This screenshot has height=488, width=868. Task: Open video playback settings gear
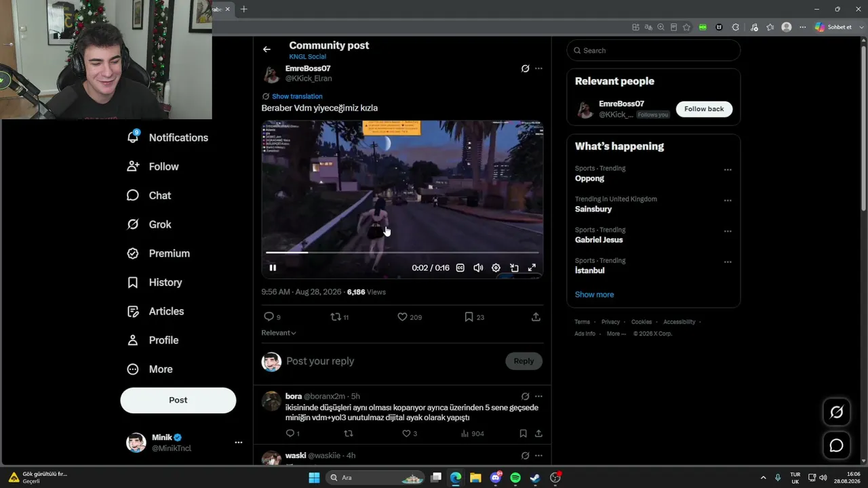(x=496, y=268)
